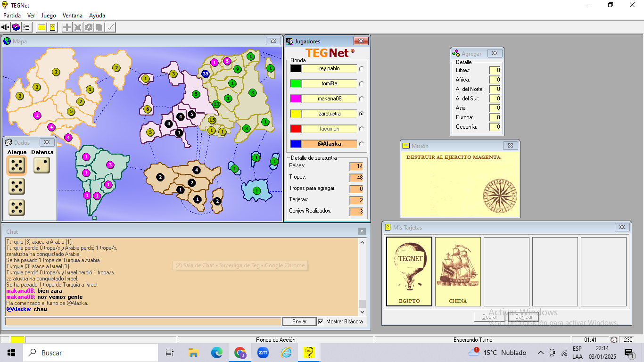
Task: Click the Mis Tarjetas window title icon
Action: point(388,227)
